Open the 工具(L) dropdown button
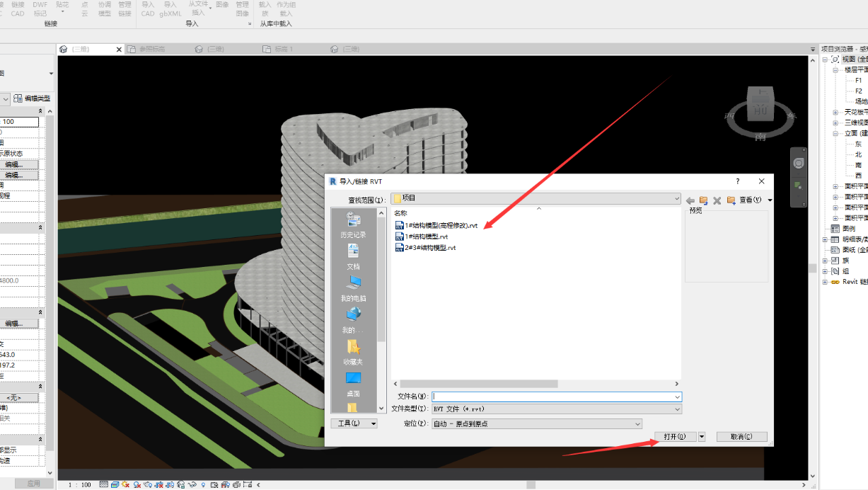 pos(354,423)
